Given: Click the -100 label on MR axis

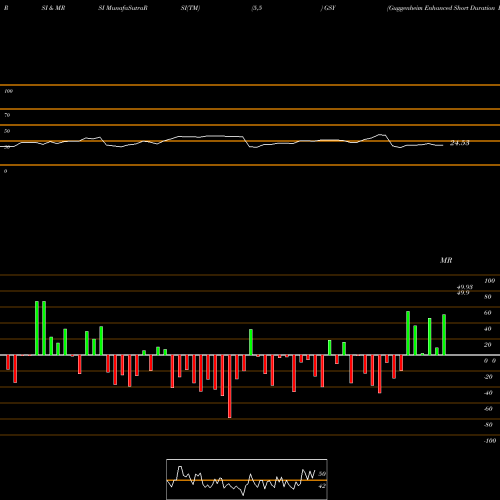Looking at the screenshot, I should (490, 441).
